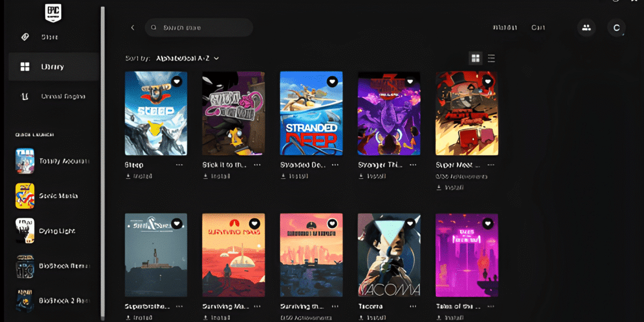The height and width of the screenshot is (322, 644).
Task: Switch to list view
Action: pyautogui.click(x=491, y=58)
